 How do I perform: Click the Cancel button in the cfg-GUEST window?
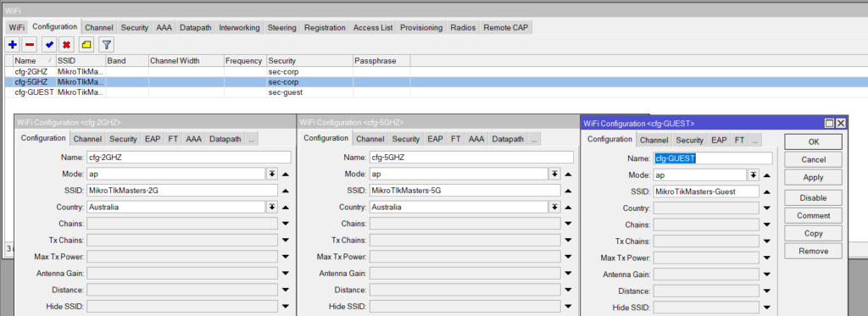point(813,159)
